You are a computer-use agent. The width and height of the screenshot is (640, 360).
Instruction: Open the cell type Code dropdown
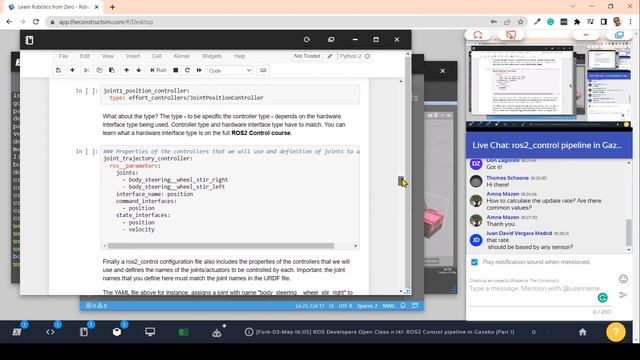coord(230,71)
